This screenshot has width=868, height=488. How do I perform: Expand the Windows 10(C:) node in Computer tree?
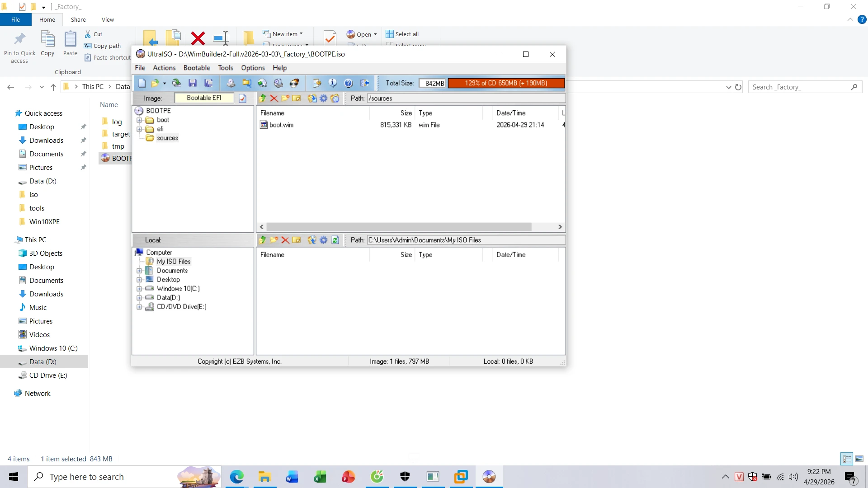[x=139, y=289]
